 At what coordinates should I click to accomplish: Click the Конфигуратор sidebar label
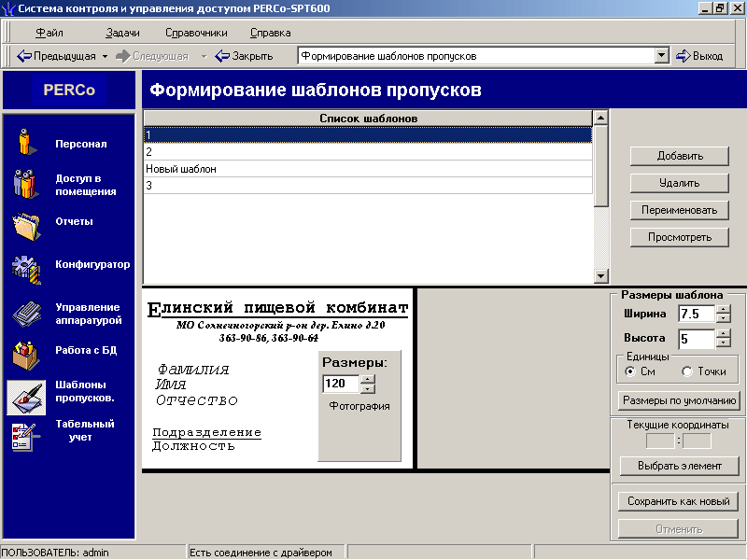[x=92, y=264]
